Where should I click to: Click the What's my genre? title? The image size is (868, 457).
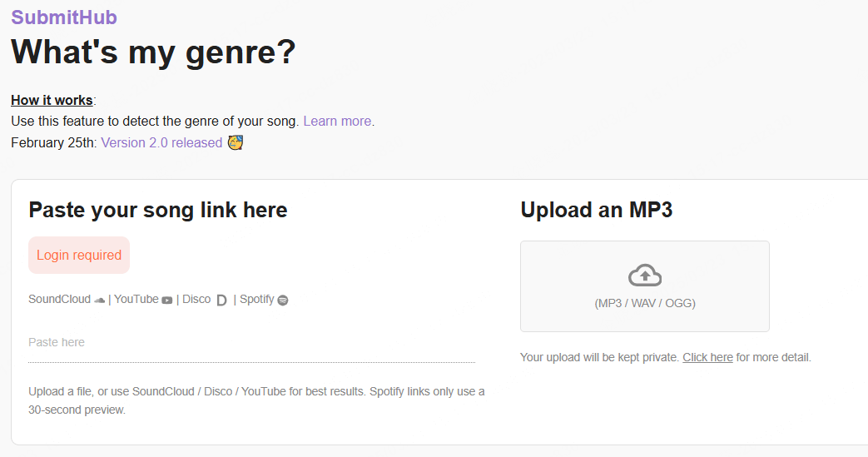pos(153,52)
